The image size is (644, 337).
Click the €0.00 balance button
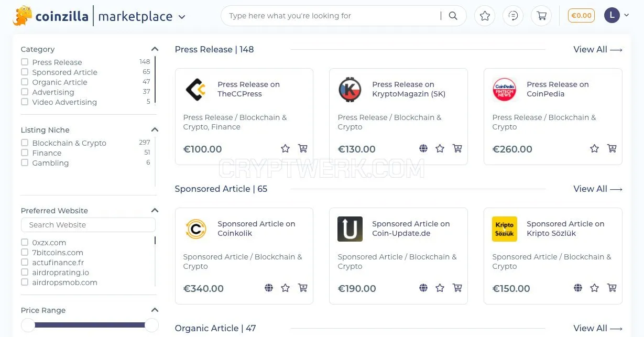tap(581, 15)
